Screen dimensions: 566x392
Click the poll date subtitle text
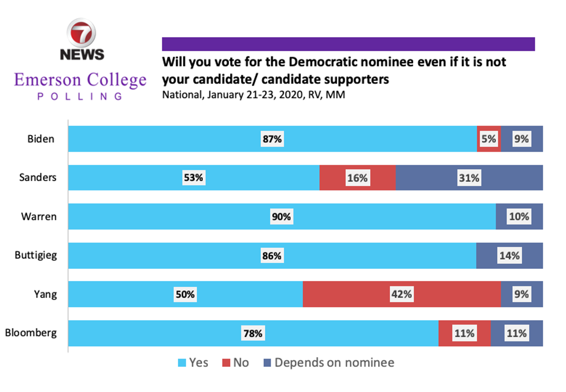coord(253,95)
